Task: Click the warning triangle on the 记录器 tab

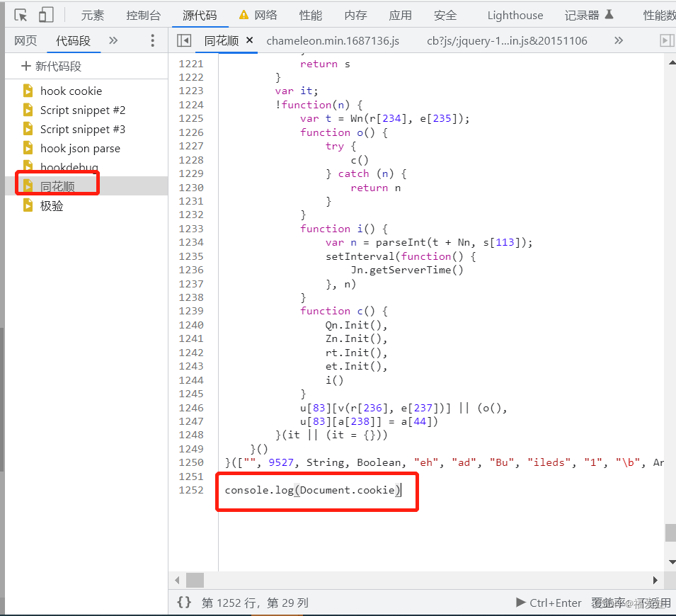Action: coord(609,14)
